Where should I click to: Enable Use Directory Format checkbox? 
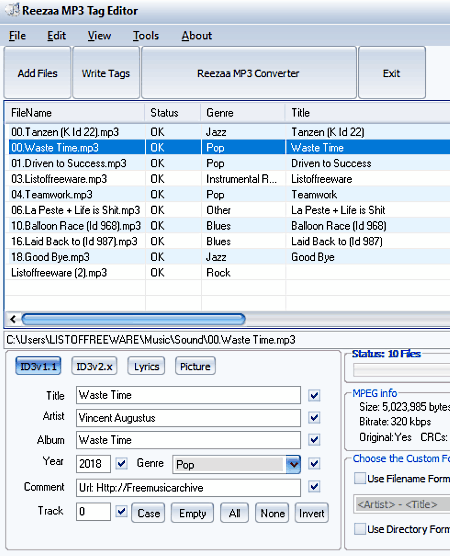(360, 529)
